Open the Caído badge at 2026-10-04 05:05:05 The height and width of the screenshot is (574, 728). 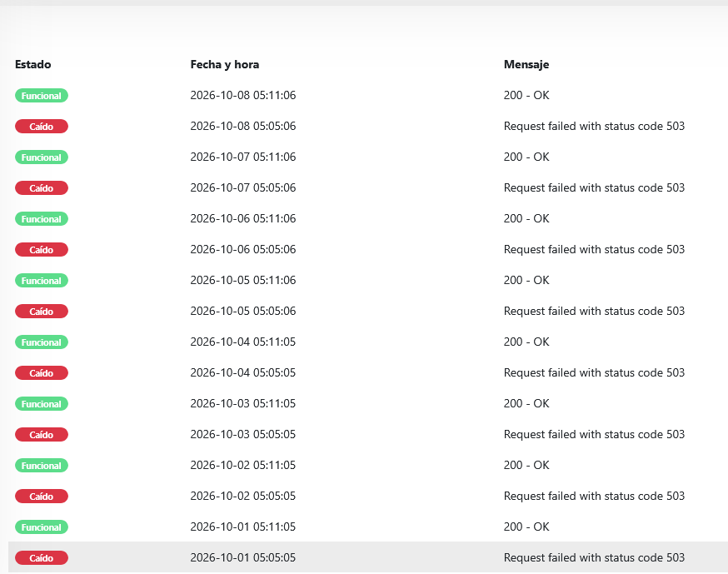pos(42,373)
